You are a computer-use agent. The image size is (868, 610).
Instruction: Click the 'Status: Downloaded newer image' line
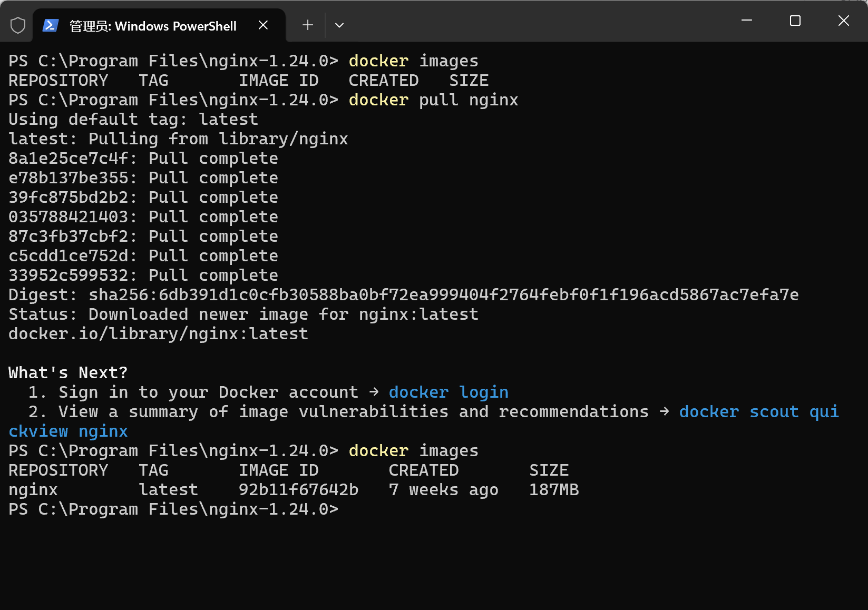(x=243, y=314)
